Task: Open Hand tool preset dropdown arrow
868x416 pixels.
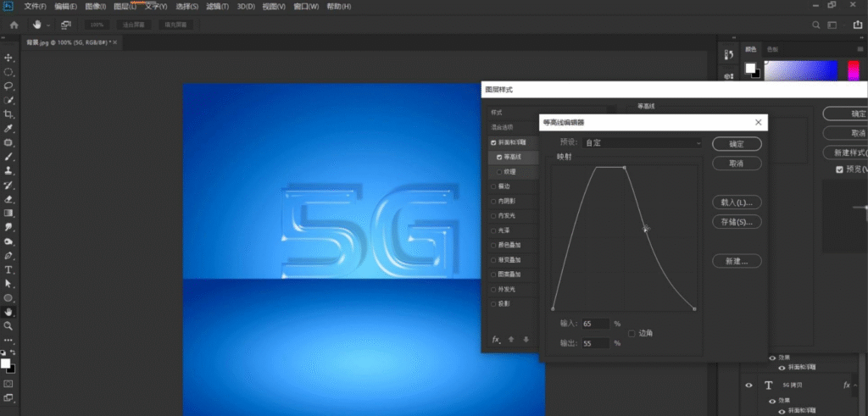Action: point(48,25)
